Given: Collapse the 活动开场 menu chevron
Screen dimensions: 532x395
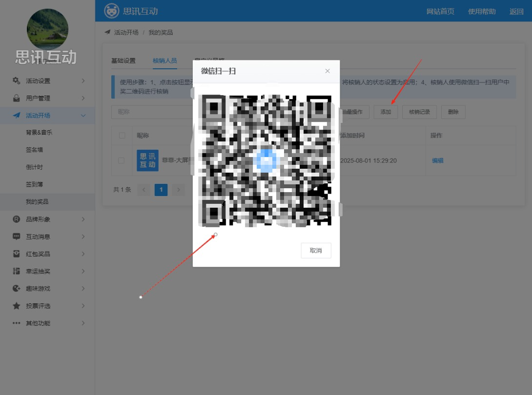Looking at the screenshot, I should (x=83, y=116).
